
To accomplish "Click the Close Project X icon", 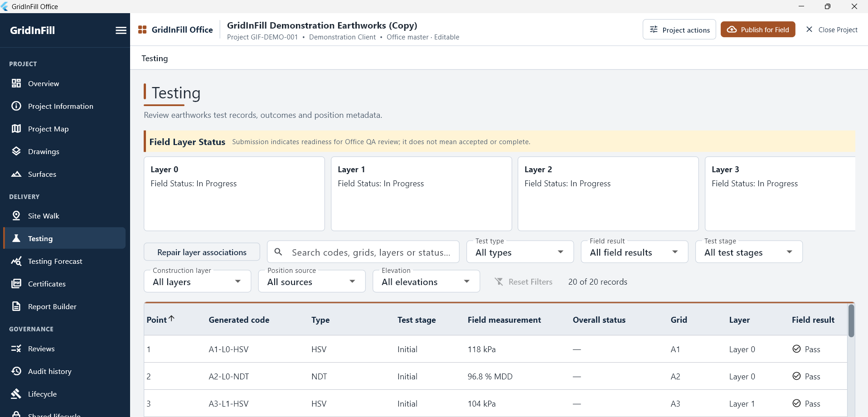I will pyautogui.click(x=809, y=29).
